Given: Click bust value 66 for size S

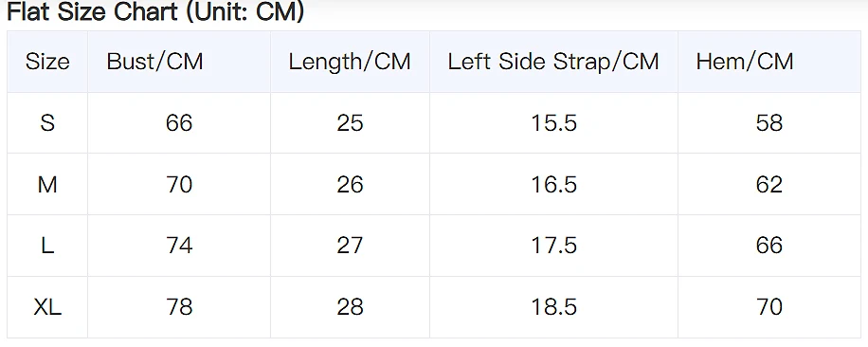Looking at the screenshot, I should (x=179, y=123).
